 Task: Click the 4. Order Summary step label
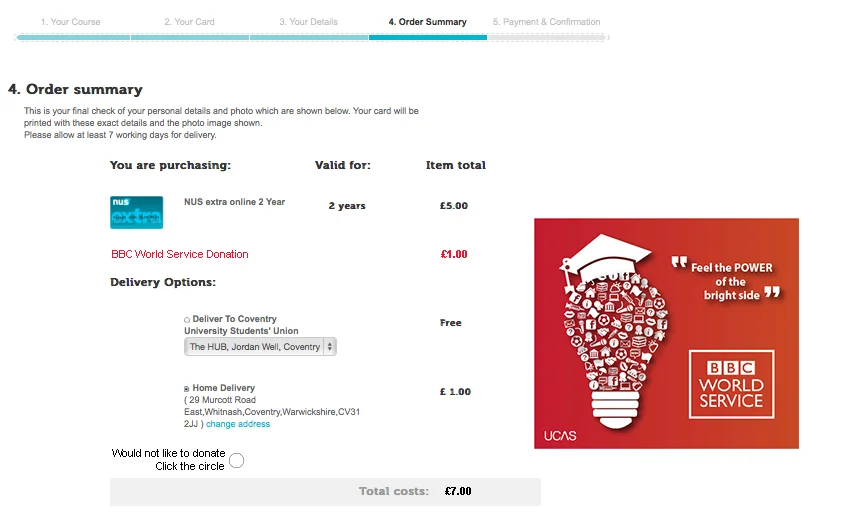[427, 22]
